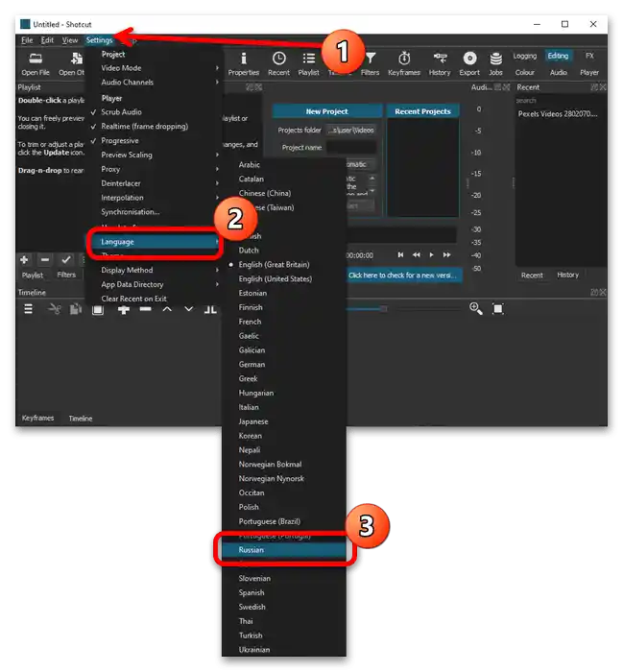Switch to the Logging layout
Viewport: 623px width, 672px height.
(525, 56)
